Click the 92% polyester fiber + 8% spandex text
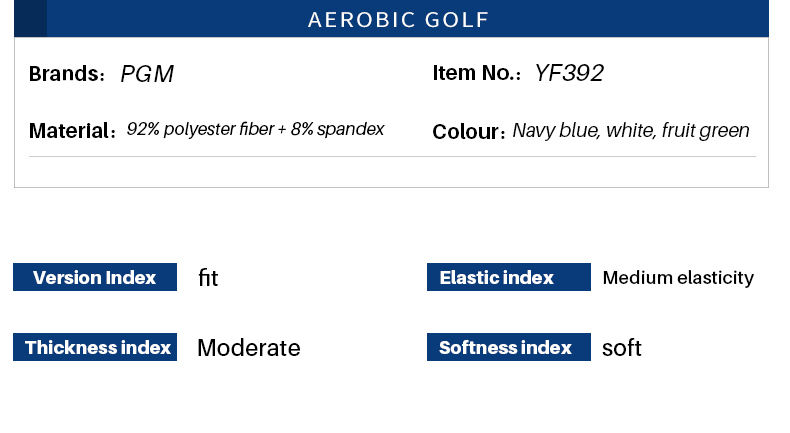Screen dimensions: 790x433 pyautogui.click(x=255, y=130)
